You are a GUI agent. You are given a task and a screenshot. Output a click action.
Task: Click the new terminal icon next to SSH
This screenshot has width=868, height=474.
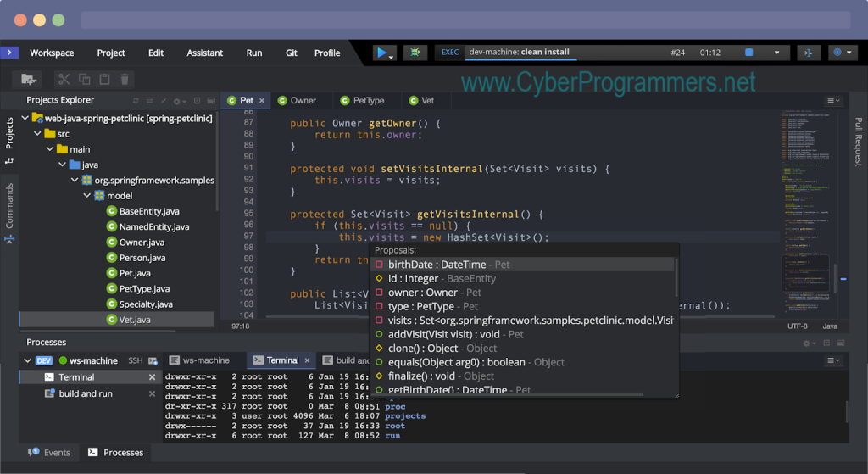153,361
